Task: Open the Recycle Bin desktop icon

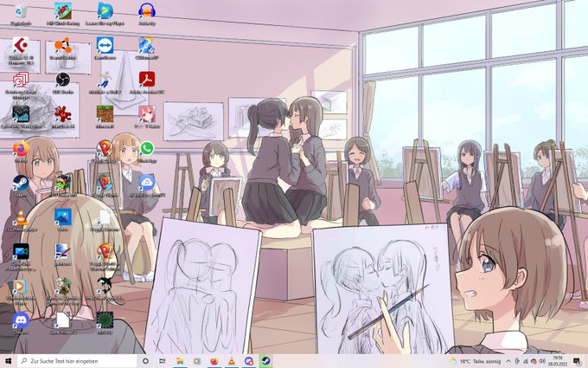Action: click(21, 14)
